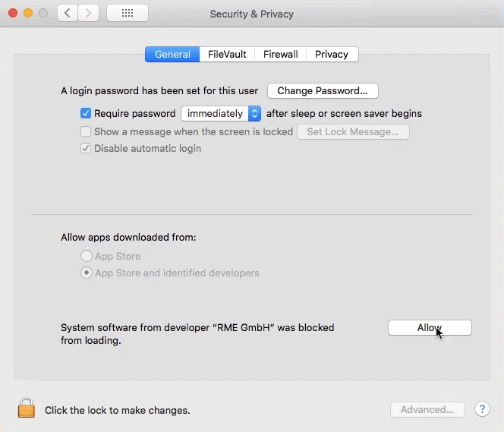Open the Privacy tab
The width and height of the screenshot is (504, 432).
[x=332, y=55]
